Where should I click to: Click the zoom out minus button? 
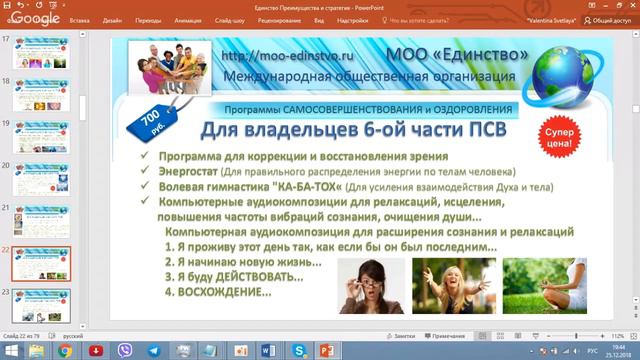[x=549, y=336]
